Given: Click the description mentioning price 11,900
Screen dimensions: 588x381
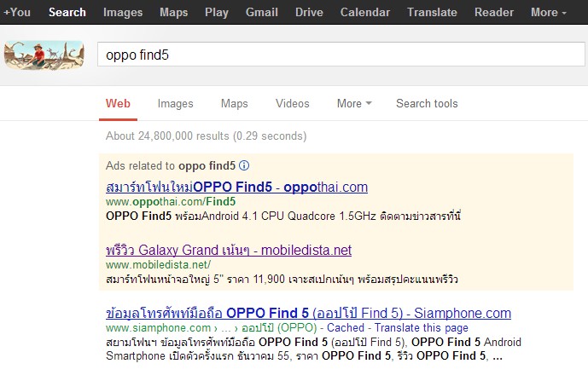Looking at the screenshot, I should pos(282,279).
